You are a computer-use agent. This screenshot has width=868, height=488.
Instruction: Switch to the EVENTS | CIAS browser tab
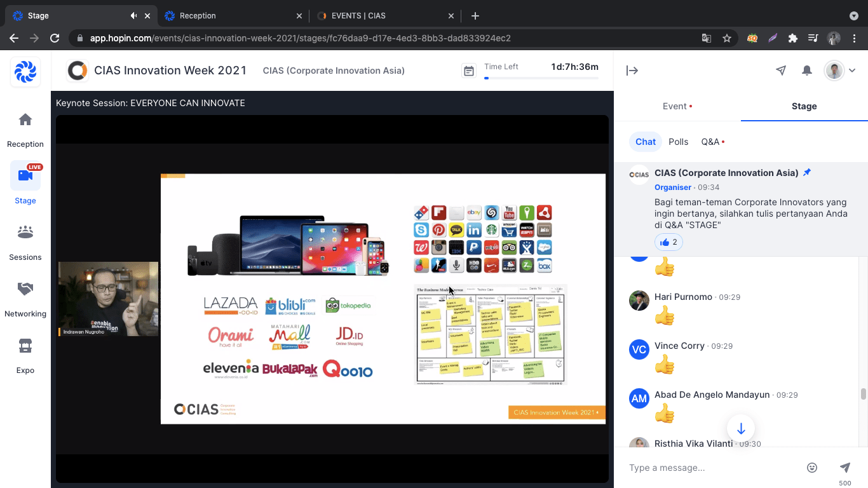386,16
